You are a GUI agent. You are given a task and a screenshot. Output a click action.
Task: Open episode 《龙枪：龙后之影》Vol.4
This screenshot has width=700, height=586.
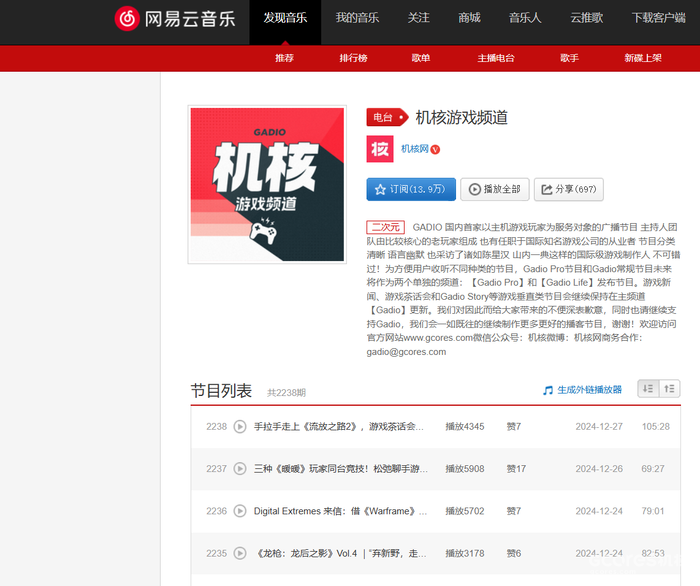click(x=340, y=553)
